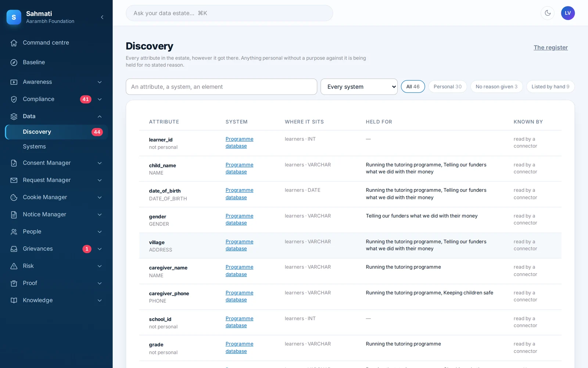
Task: Open the Discovery item in the sidebar
Action: tap(56, 132)
